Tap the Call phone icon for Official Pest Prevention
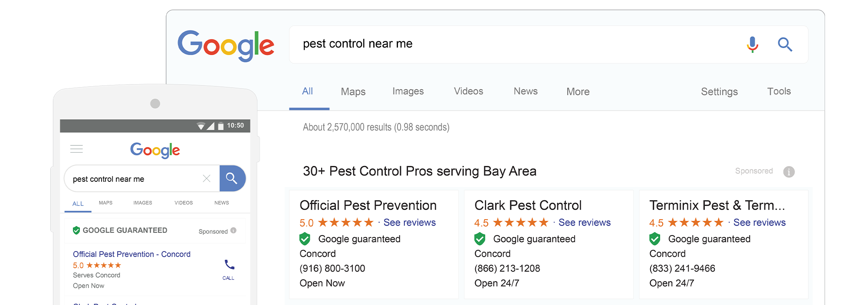Screen dimensions: 868x305 229,265
